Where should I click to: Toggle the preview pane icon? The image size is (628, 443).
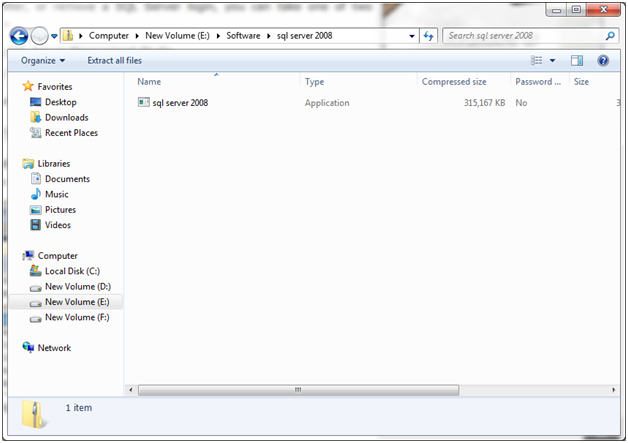(577, 61)
